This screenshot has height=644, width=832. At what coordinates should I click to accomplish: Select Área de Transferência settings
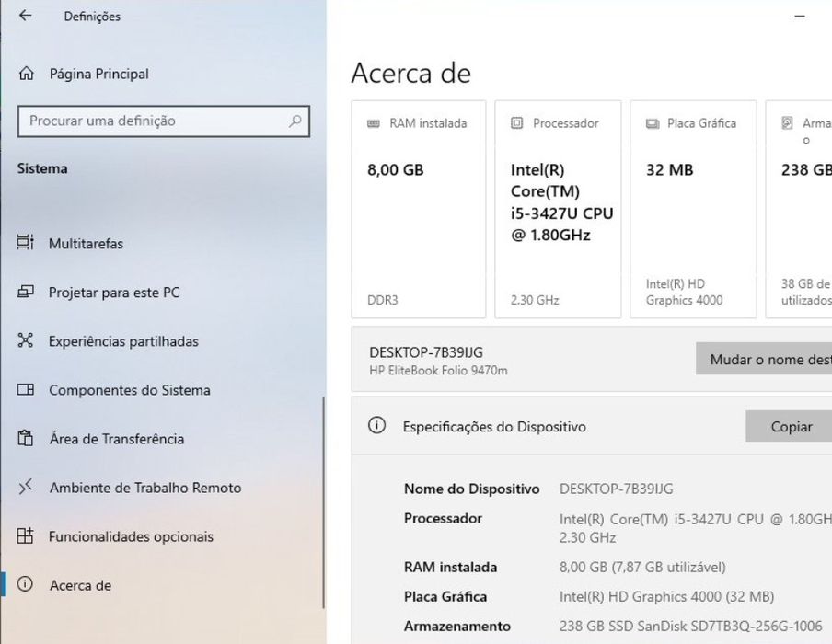[117, 439]
